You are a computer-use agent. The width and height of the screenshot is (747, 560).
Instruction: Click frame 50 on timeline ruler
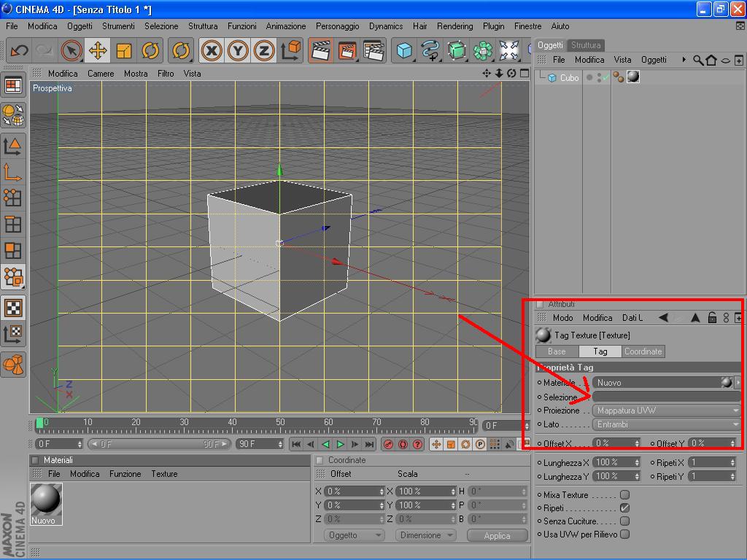click(x=280, y=423)
